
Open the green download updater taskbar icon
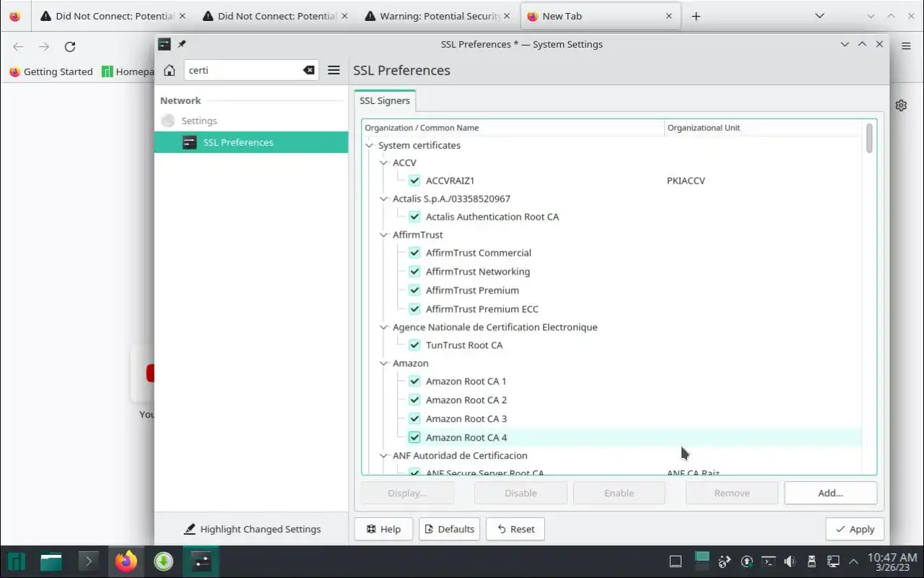164,561
